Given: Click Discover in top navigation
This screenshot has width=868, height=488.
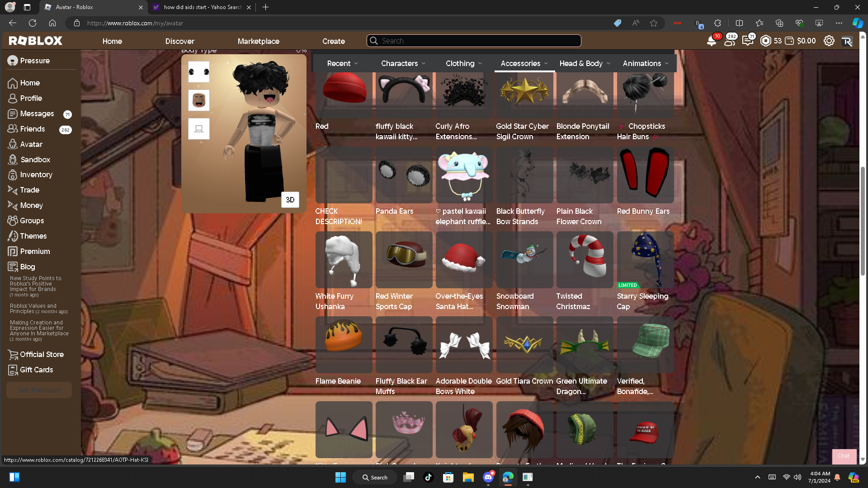Looking at the screenshot, I should (x=180, y=41).
